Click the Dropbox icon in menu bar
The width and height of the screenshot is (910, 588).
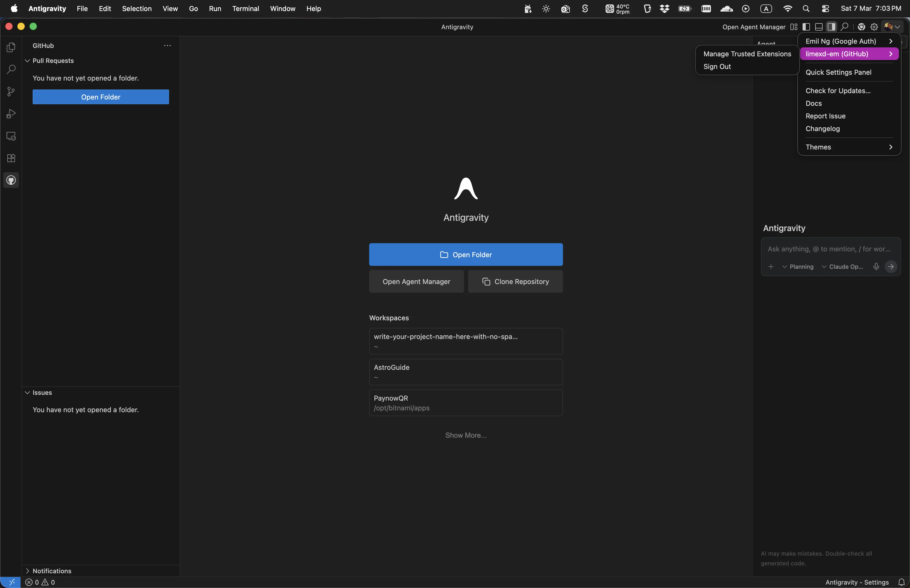[x=664, y=8]
